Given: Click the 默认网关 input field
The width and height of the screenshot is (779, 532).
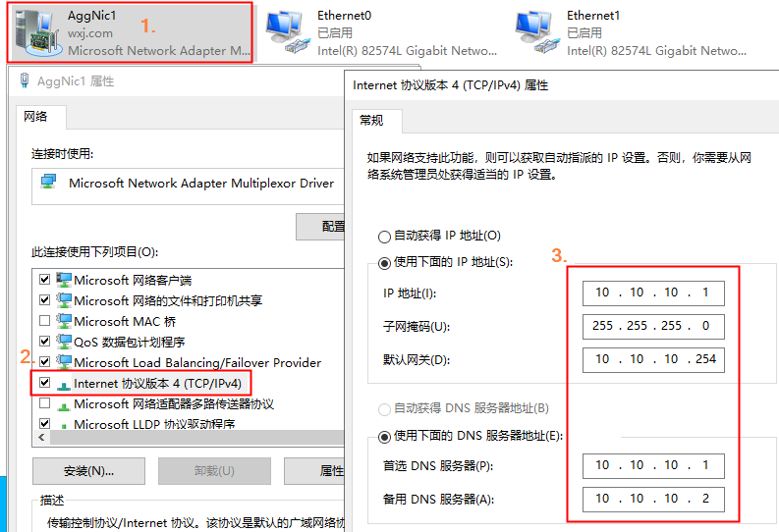Looking at the screenshot, I should pyautogui.click(x=653, y=360).
